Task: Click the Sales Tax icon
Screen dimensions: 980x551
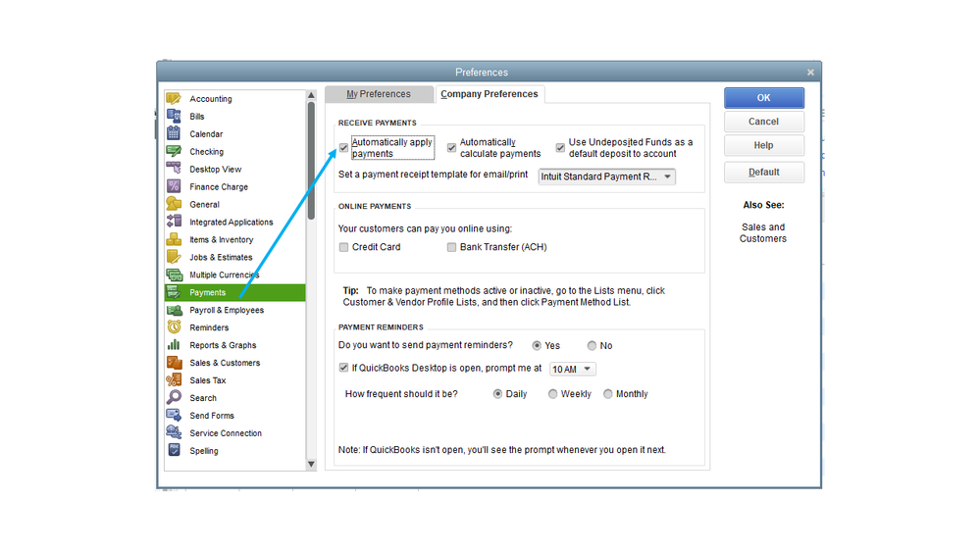Action: pos(174,379)
